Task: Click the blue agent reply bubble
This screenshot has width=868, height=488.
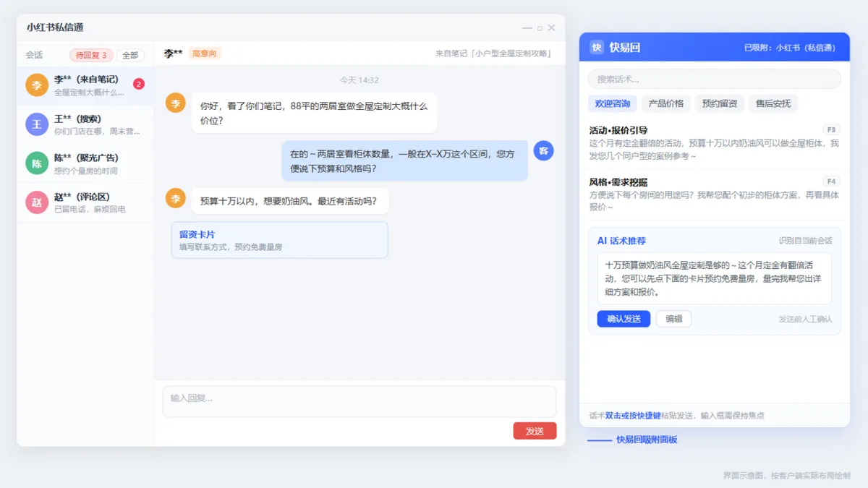Action: 404,160
